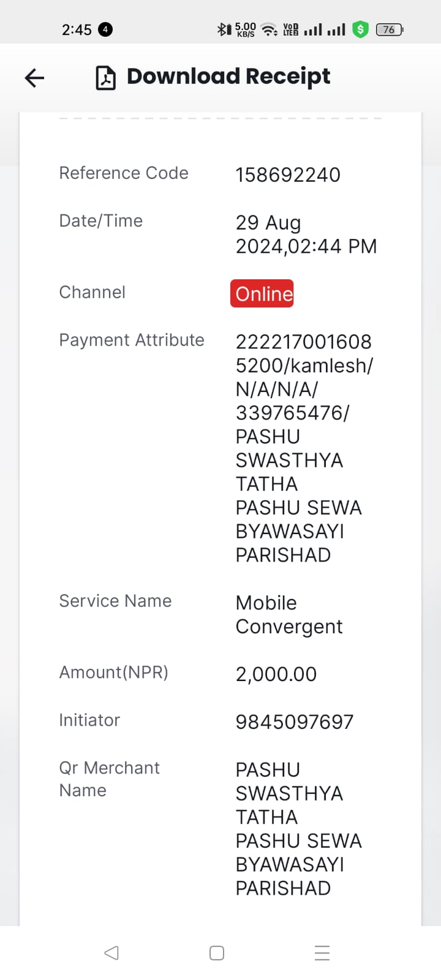Tap the Android back navigation triangle
Viewport: 441px width, 980px height.
click(x=111, y=952)
